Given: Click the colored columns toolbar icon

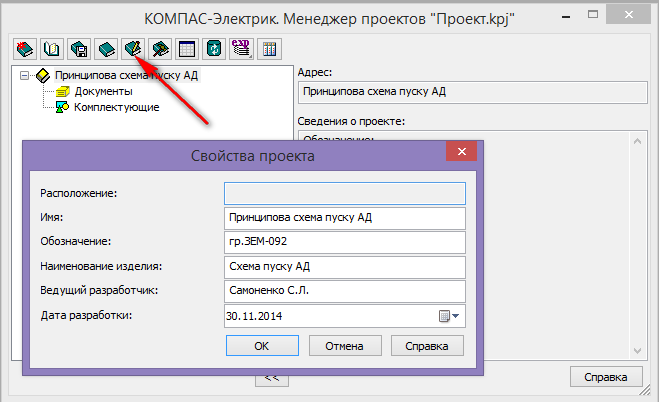Looking at the screenshot, I should [269, 49].
